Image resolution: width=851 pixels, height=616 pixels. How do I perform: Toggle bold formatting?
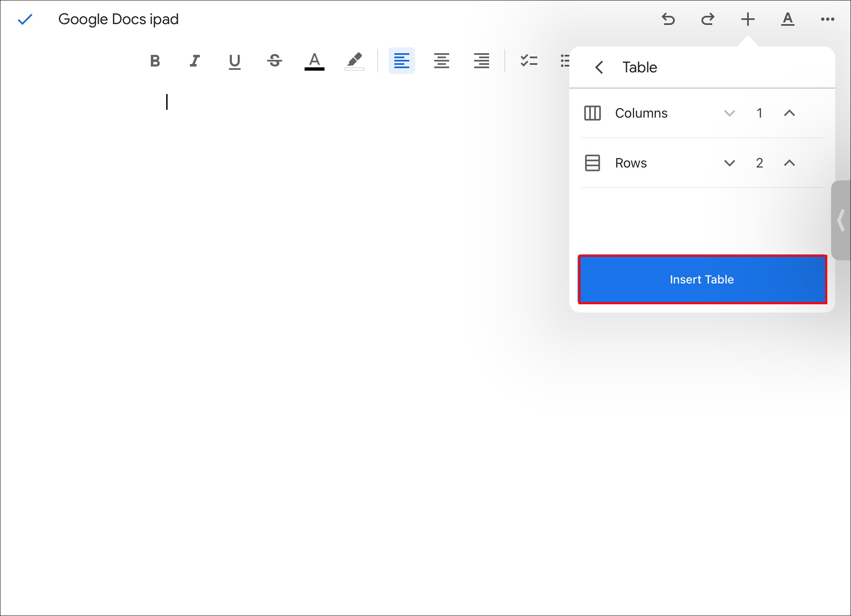[155, 61]
